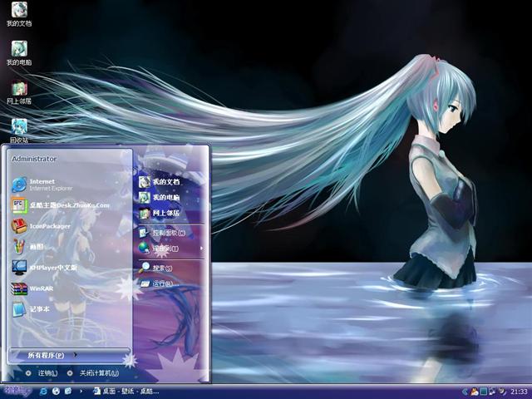Open 记事本 (Notepad) from the Start menu
This screenshot has height=399, width=532.
tap(40, 309)
